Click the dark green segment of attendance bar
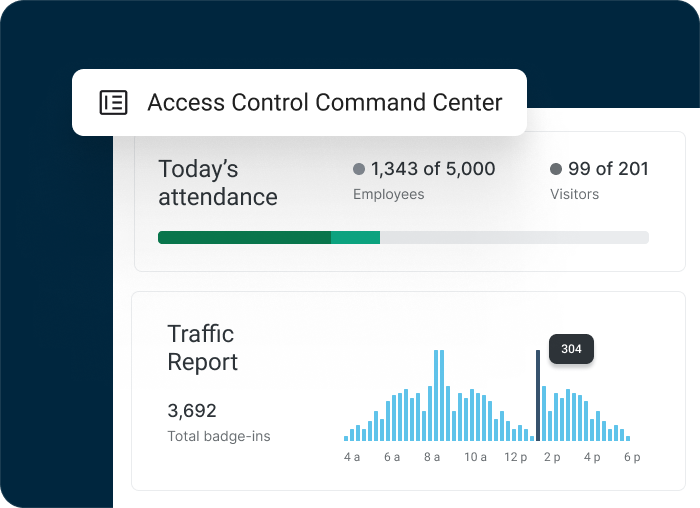This screenshot has width=700, height=508. pos(244,237)
